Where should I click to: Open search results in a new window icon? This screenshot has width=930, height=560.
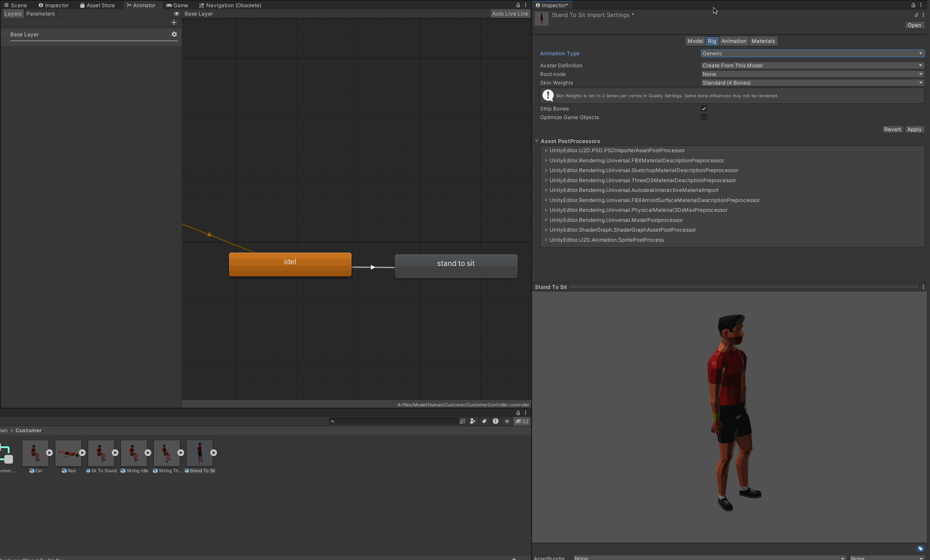click(462, 422)
